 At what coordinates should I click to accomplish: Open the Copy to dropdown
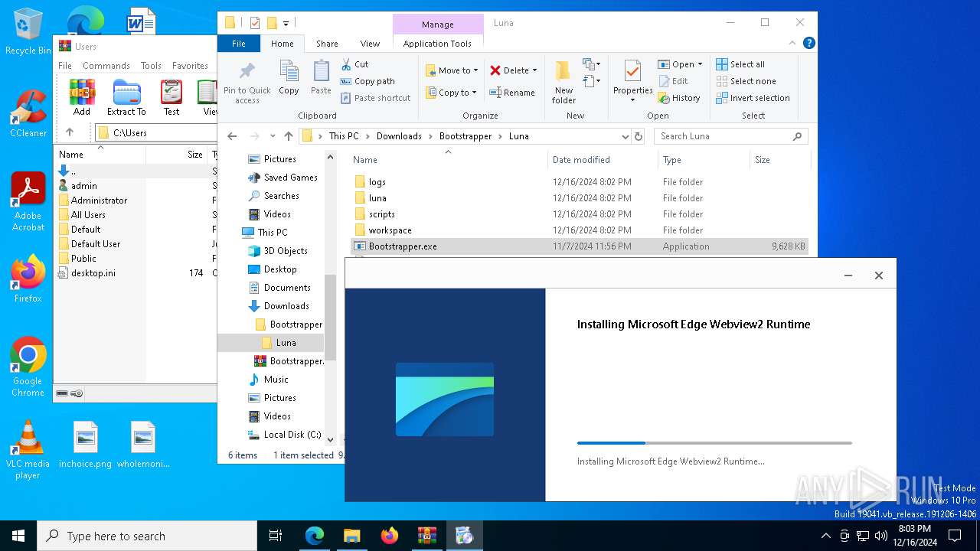452,93
